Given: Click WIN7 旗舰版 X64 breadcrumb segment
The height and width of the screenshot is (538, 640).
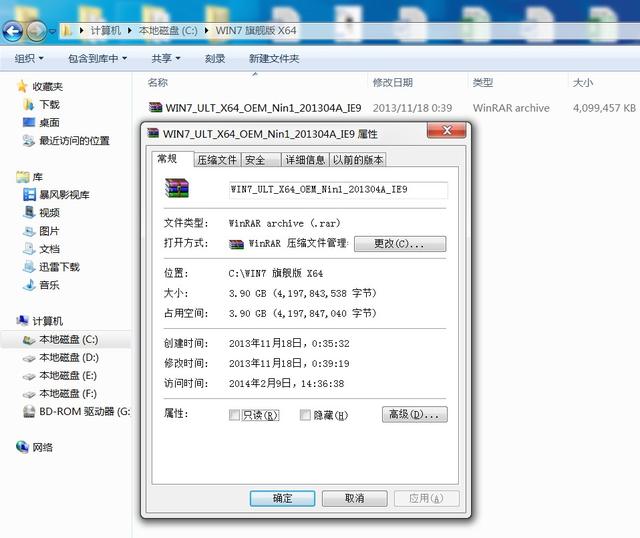Looking at the screenshot, I should pyautogui.click(x=256, y=31).
